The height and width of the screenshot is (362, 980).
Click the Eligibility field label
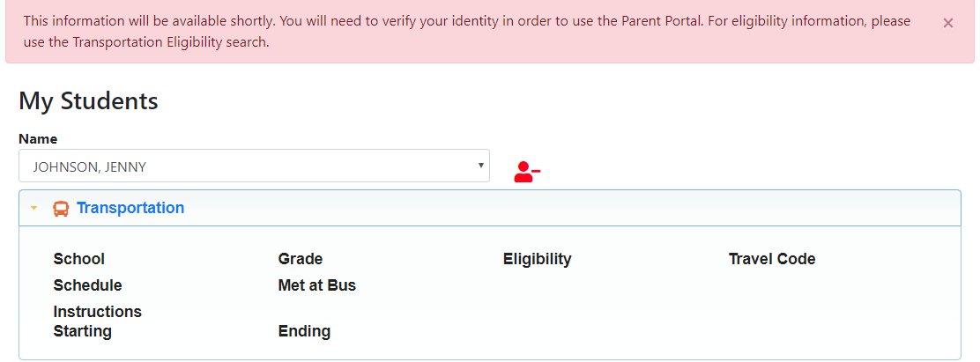coord(537,259)
